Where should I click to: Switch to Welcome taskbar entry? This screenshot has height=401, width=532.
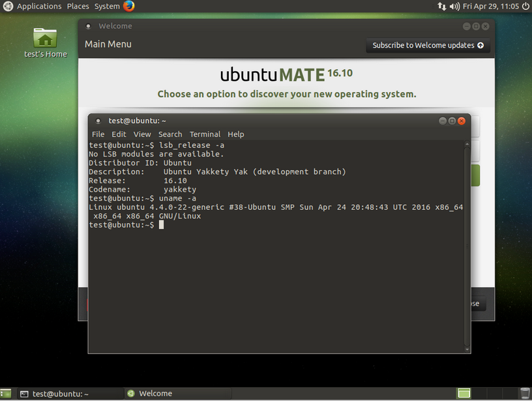tap(178, 394)
